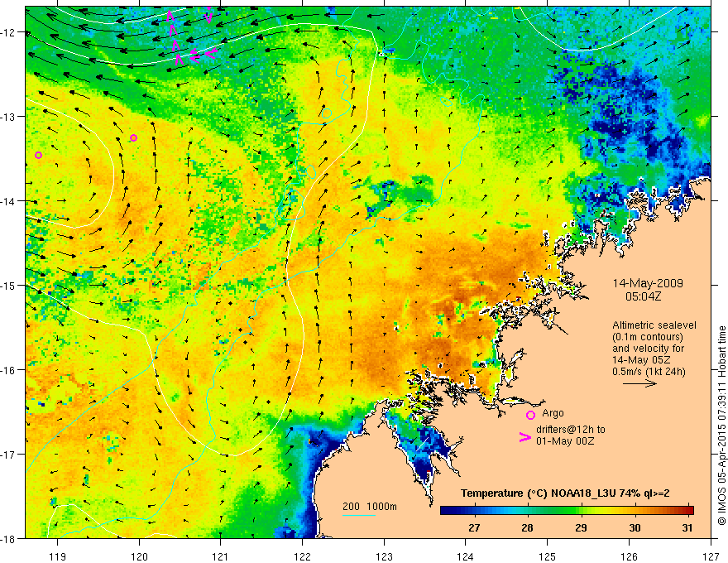Click the -16 latitude axis label

[x=9, y=370]
